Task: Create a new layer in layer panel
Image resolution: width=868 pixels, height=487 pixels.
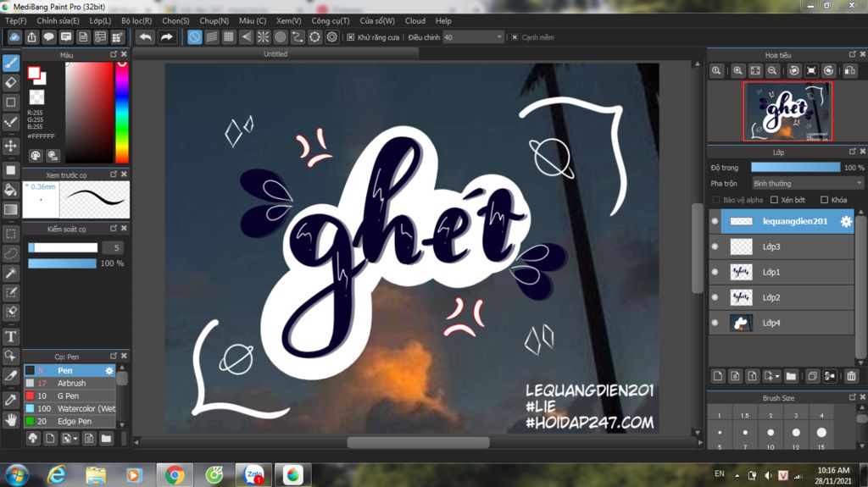Action: [718, 376]
